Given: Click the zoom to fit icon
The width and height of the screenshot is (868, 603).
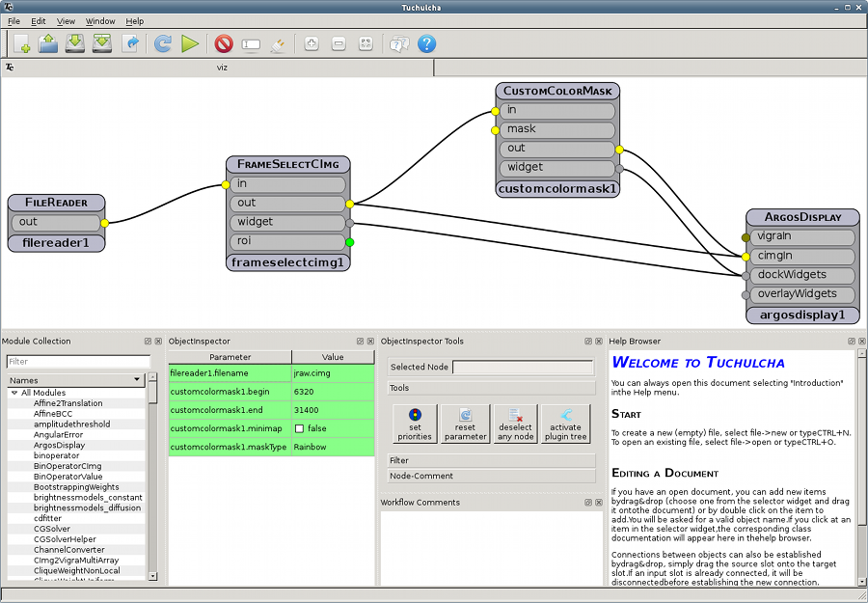Looking at the screenshot, I should point(366,43).
